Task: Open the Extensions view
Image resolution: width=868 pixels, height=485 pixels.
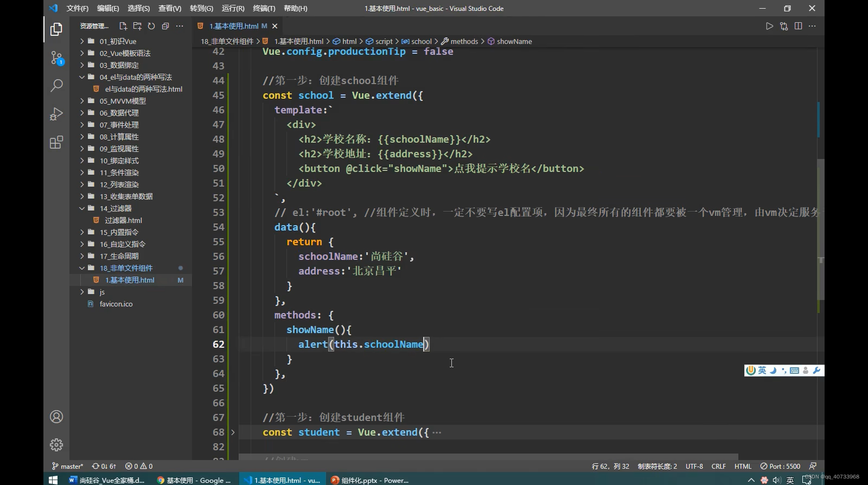Action: point(56,142)
